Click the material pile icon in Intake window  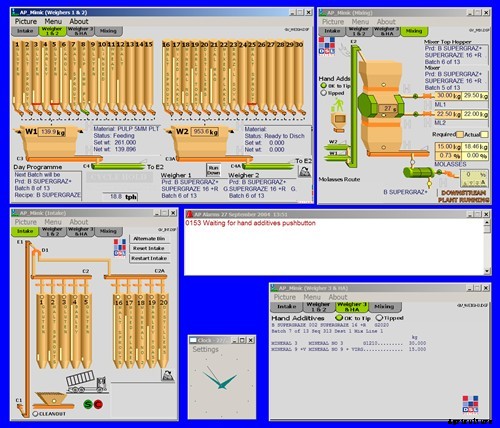pyautogui.click(x=168, y=375)
